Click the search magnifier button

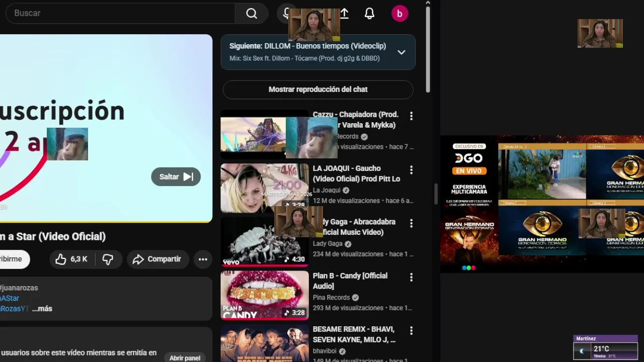[252, 14]
